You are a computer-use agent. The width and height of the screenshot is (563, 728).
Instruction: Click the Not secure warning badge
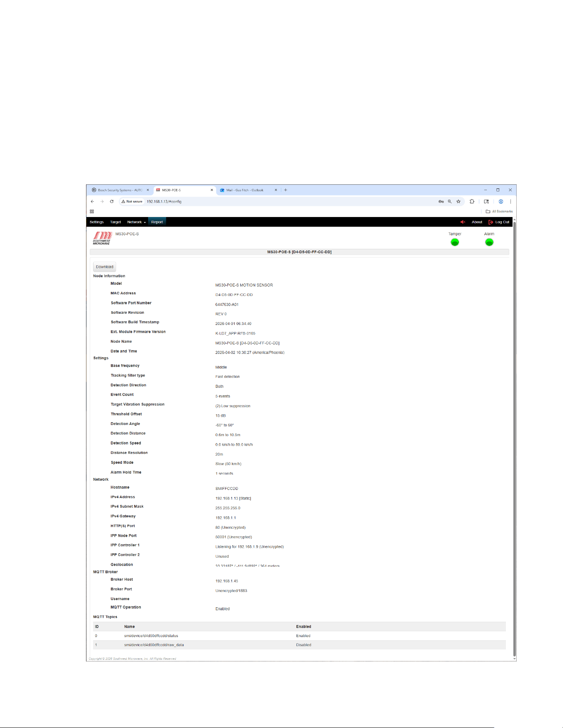(132, 201)
